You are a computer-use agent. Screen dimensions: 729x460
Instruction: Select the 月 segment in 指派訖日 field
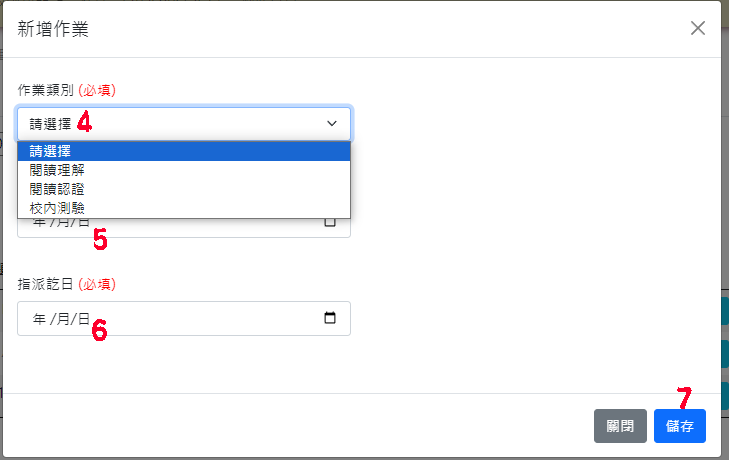click(x=63, y=319)
